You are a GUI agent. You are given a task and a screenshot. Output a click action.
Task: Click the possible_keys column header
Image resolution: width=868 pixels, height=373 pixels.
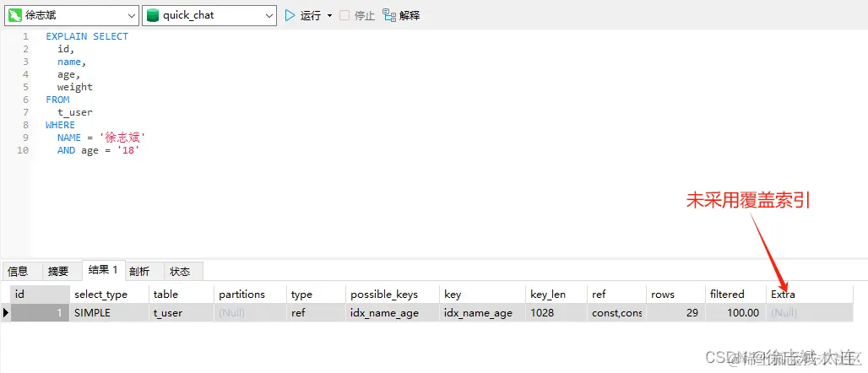tap(393, 295)
